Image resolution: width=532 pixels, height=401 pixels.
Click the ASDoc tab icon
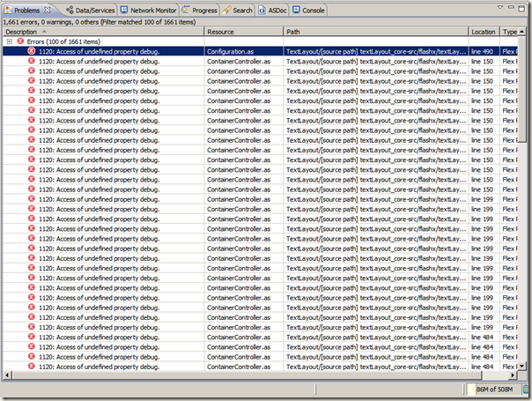click(262, 11)
